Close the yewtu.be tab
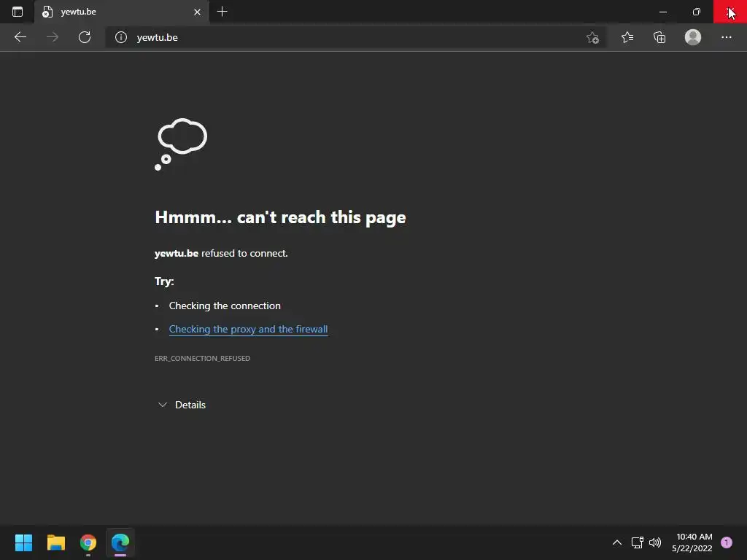Image resolution: width=747 pixels, height=560 pixels. coord(197,12)
